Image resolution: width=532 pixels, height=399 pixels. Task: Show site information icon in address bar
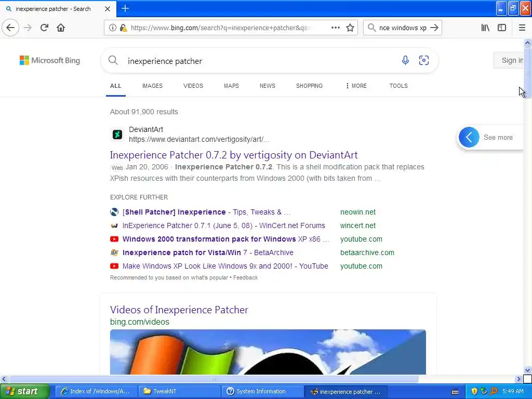[x=113, y=28]
